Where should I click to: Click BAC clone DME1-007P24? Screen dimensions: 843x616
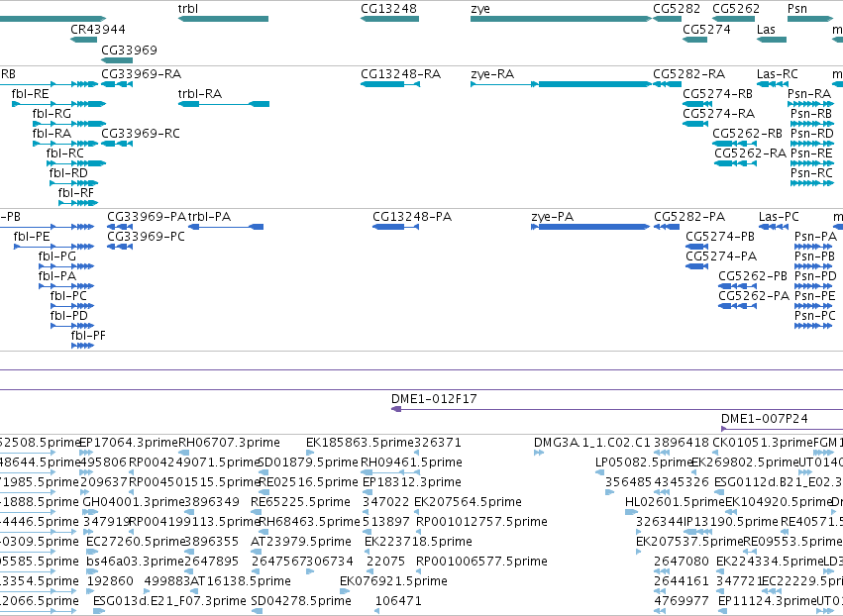[x=782, y=429]
